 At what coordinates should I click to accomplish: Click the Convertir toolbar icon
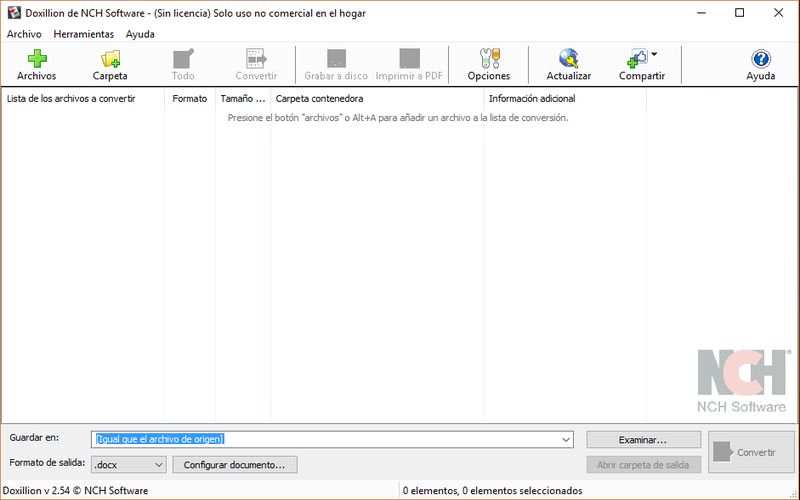[x=256, y=59]
